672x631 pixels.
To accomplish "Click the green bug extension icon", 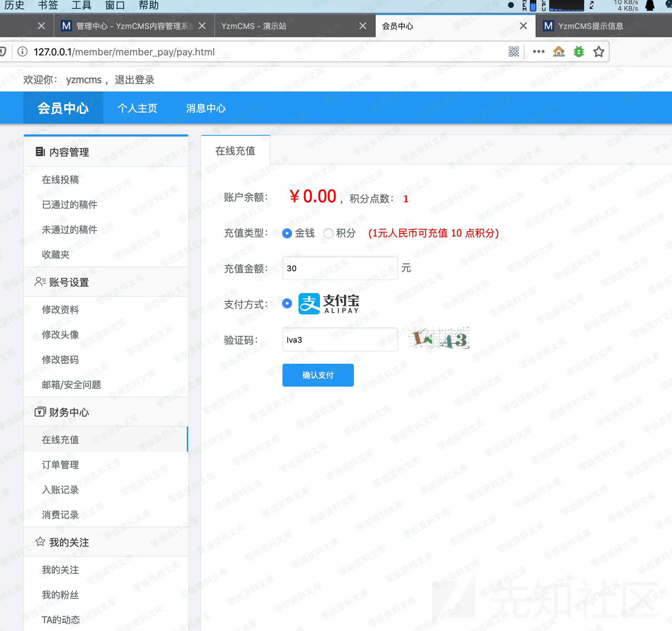I will click(578, 52).
